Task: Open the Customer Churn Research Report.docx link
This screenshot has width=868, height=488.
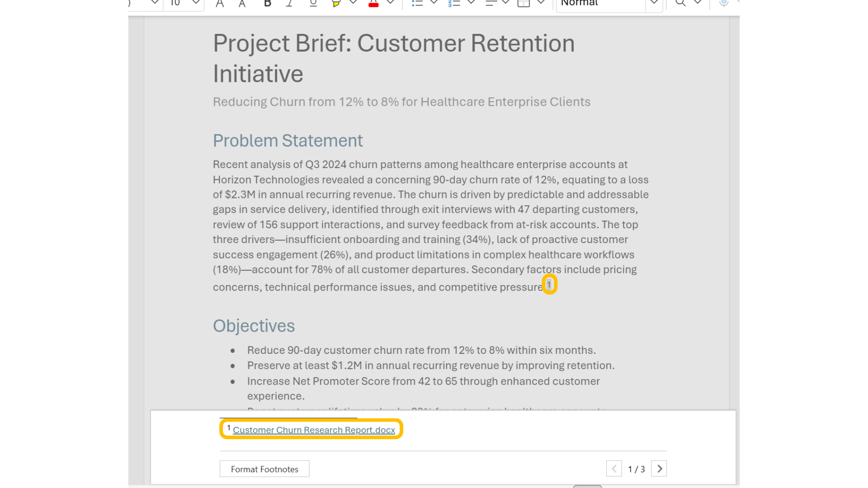Action: click(x=314, y=430)
